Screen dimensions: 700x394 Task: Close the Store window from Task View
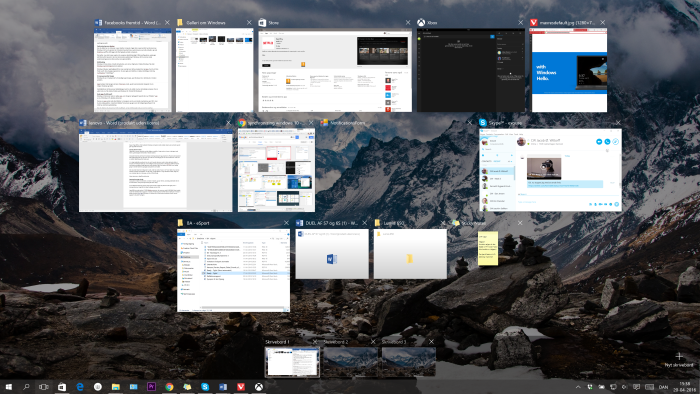point(408,22)
